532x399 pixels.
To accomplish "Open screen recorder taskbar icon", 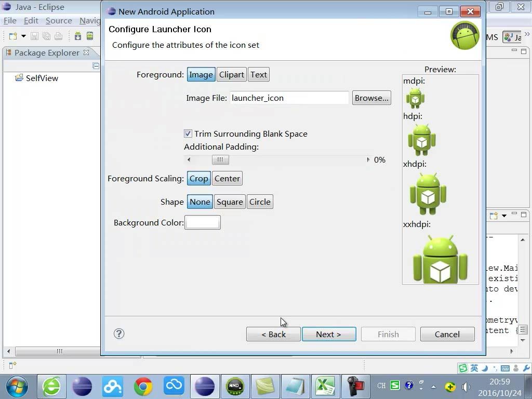I will tap(355, 387).
